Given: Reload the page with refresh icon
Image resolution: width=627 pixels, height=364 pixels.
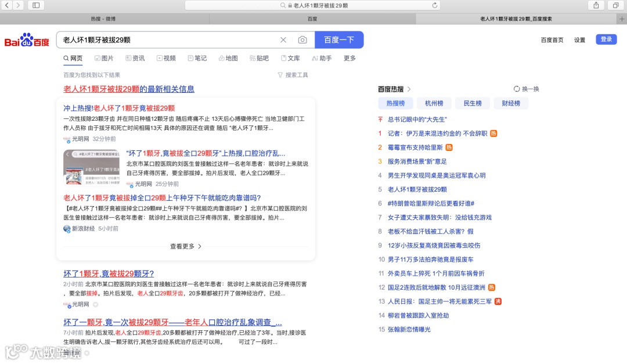Looking at the screenshot, I should (x=435, y=5).
